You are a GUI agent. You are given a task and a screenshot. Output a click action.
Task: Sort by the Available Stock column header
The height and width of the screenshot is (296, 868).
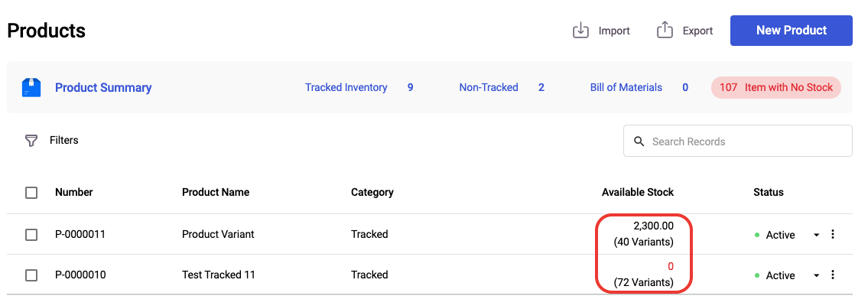click(638, 193)
